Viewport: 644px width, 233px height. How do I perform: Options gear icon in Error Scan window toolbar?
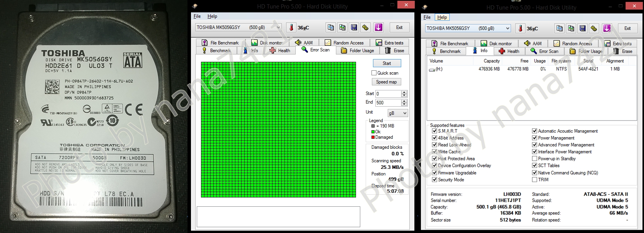pos(365,27)
